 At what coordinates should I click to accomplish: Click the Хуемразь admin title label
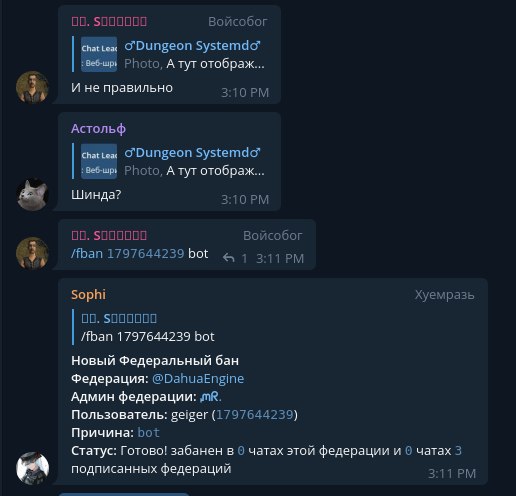click(x=444, y=295)
